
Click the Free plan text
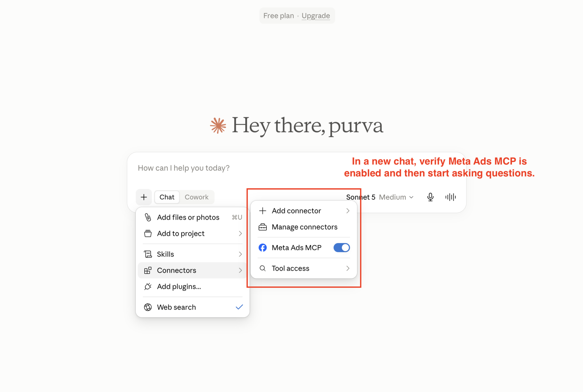(278, 16)
